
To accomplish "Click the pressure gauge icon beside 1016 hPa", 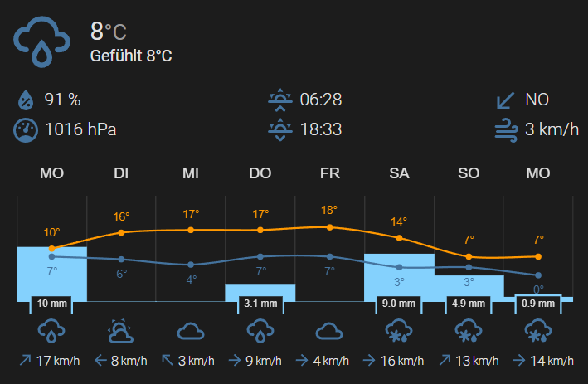I will click(x=26, y=130).
